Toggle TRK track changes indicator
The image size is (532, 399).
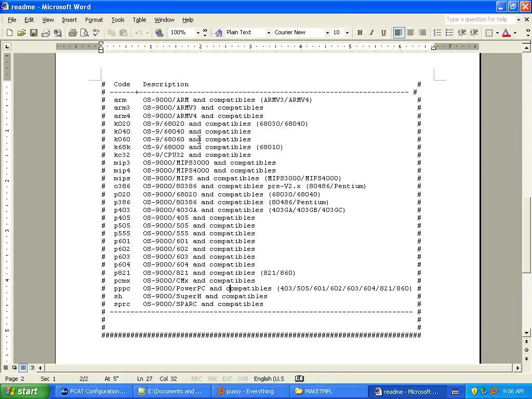tap(212, 379)
